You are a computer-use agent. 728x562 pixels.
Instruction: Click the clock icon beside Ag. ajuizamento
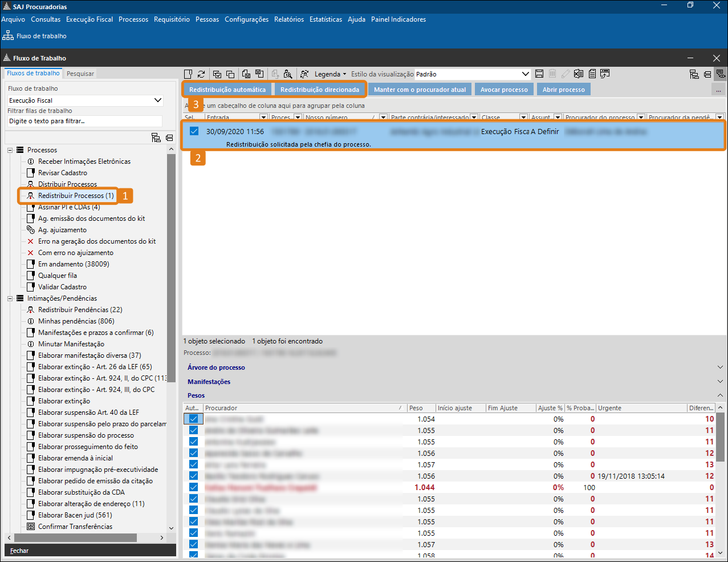point(31,230)
